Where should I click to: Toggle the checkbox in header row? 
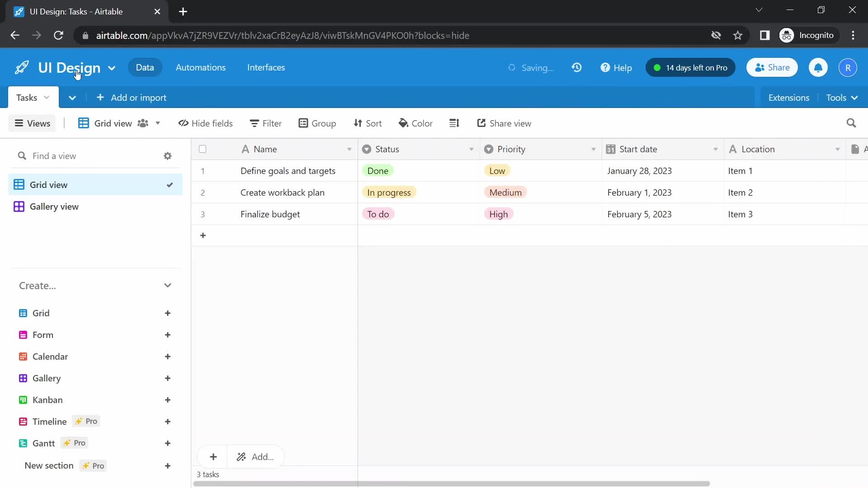pos(203,148)
